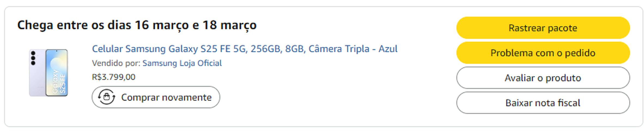Report an issue via Problema com o pedido
Image resolution: width=644 pixels, height=136 pixels.
pos(543,53)
